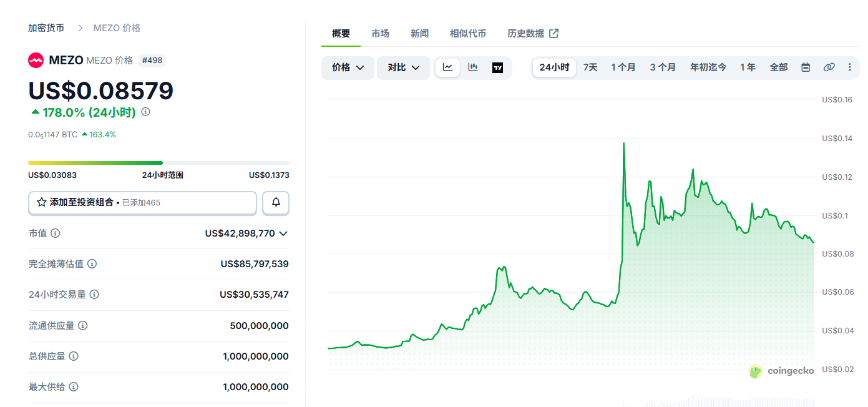Select the 1个月 time range
The width and height of the screenshot is (868, 407).
point(623,67)
